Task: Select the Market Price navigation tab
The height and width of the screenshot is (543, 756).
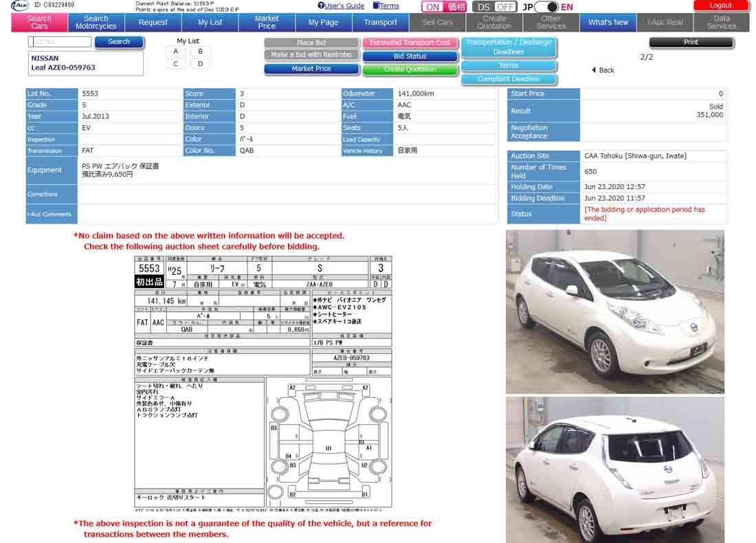Action: (267, 22)
